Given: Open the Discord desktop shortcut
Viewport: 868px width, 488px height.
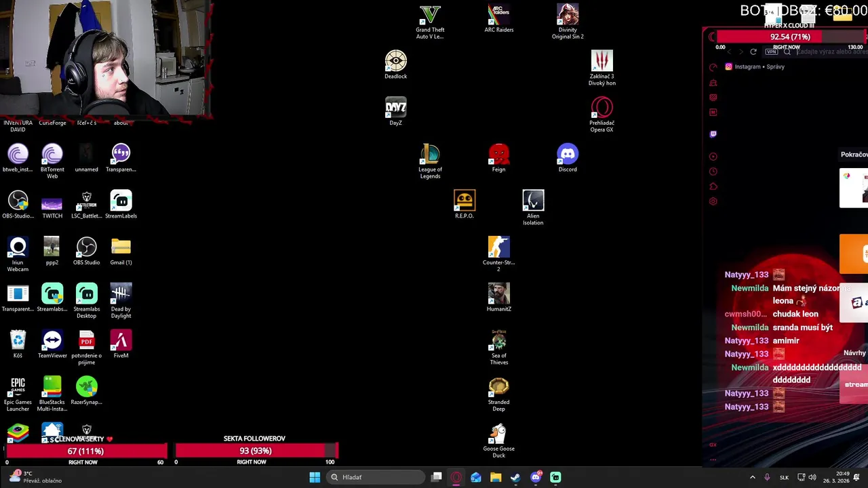Looking at the screenshot, I should coord(568,158).
